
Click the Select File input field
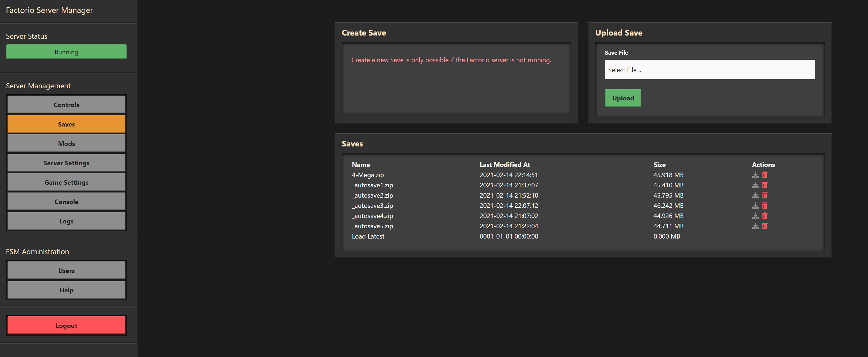710,70
